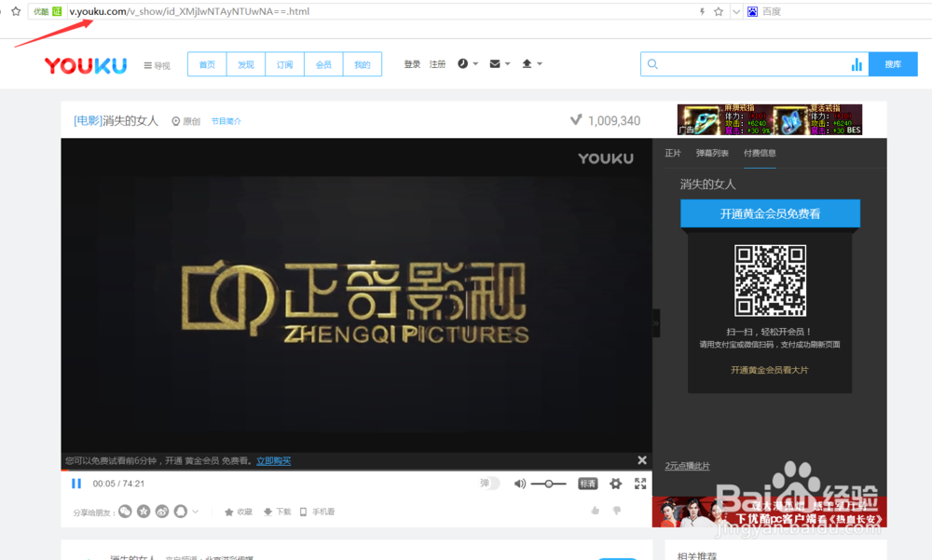
Task: Go to 首页 tab
Action: click(x=207, y=64)
